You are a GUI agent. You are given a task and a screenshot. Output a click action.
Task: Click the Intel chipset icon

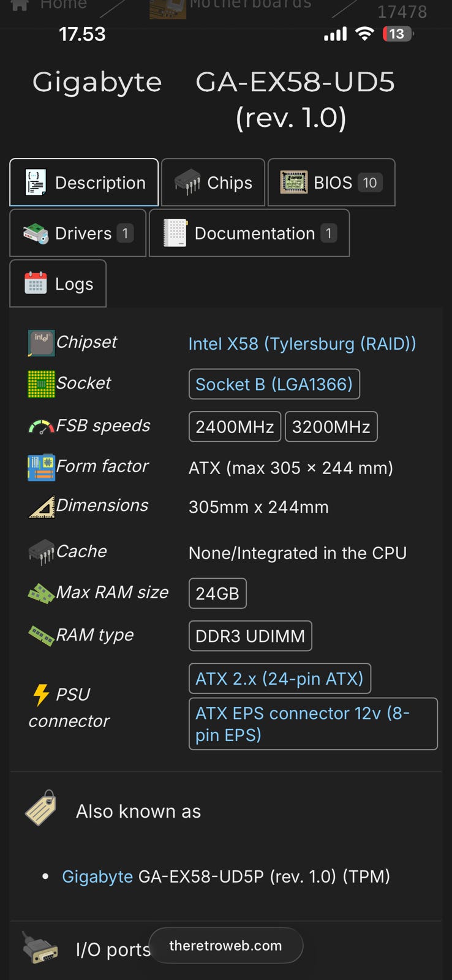[x=41, y=343]
